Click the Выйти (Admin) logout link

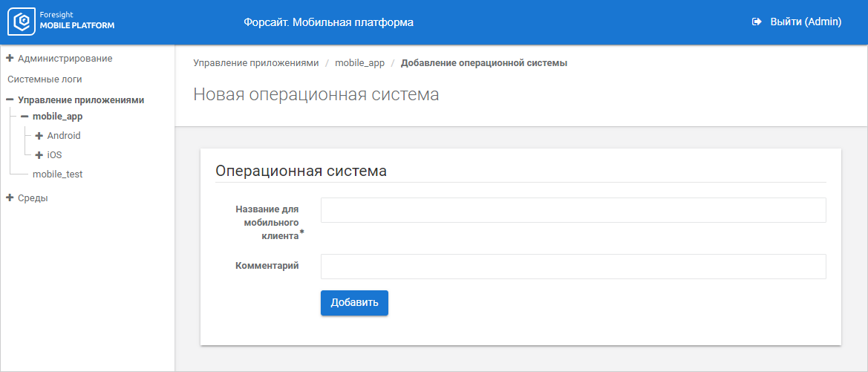click(x=805, y=22)
